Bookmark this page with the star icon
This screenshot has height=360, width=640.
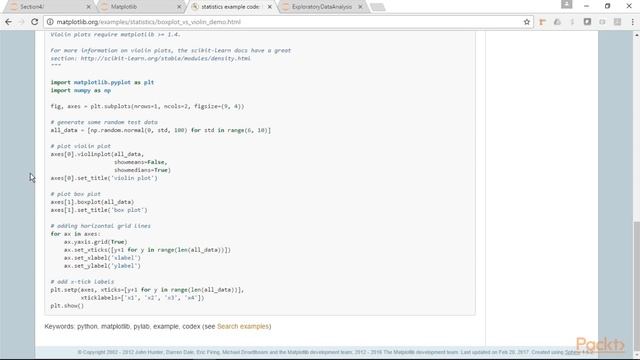[527, 22]
